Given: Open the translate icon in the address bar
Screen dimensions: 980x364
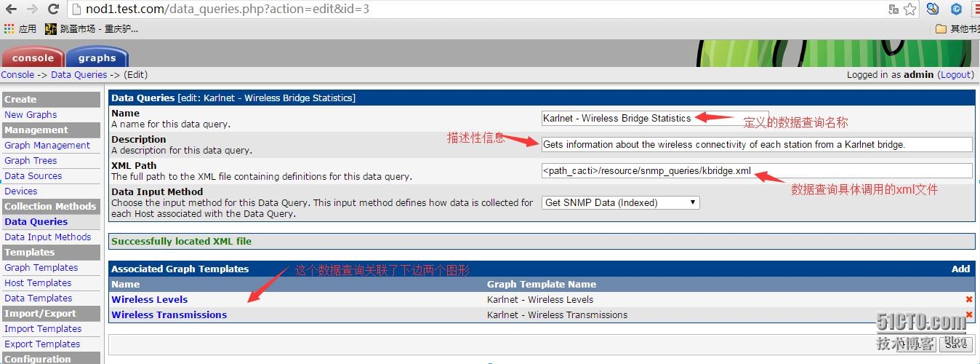Looking at the screenshot, I should 893,9.
